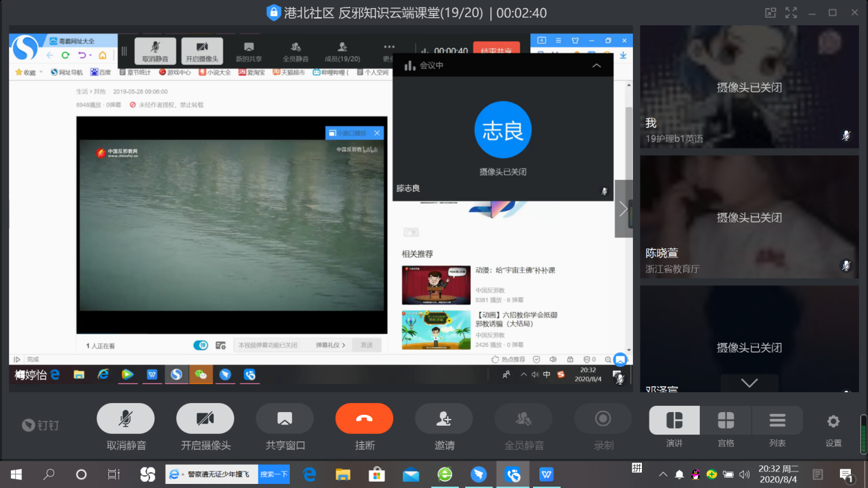Expand participant list down chevron
The image size is (868, 488).
749,383
